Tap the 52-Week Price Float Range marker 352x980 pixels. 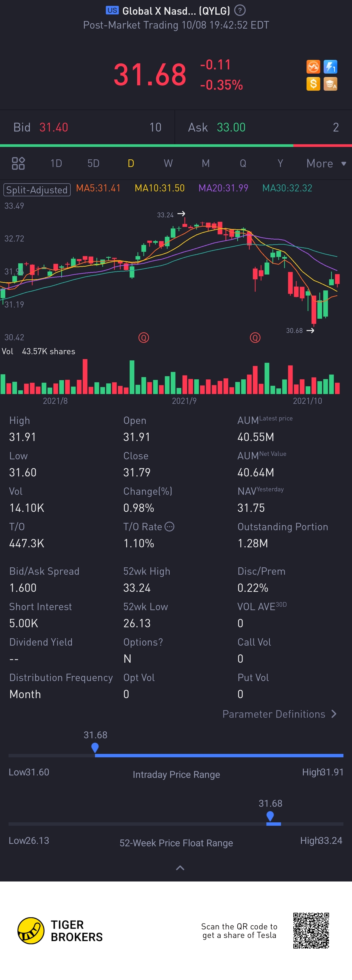(x=270, y=816)
